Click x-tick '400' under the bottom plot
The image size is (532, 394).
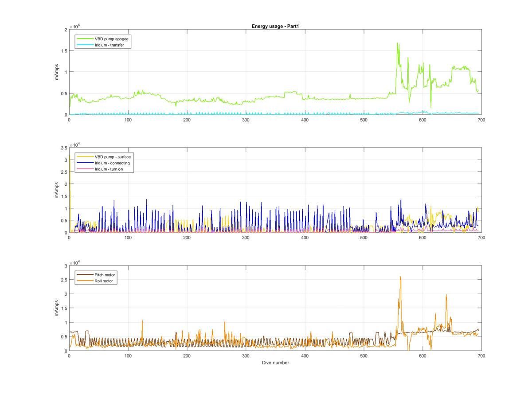click(x=305, y=356)
